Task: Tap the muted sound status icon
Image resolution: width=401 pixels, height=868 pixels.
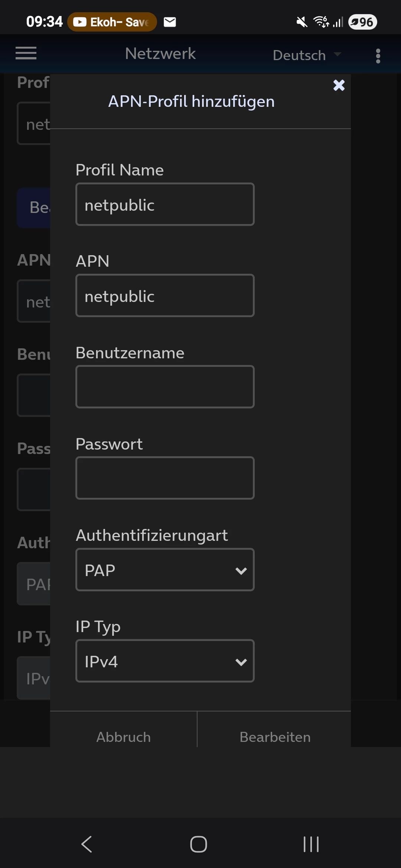Action: point(301,22)
